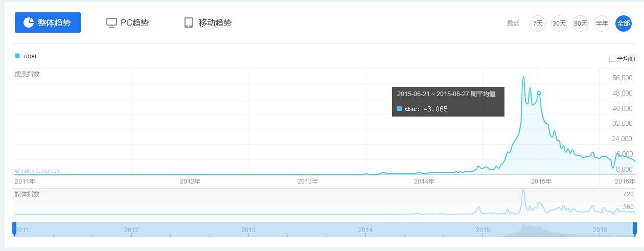Toggle the uber legend color square
This screenshot has height=251, width=644.
17,56
